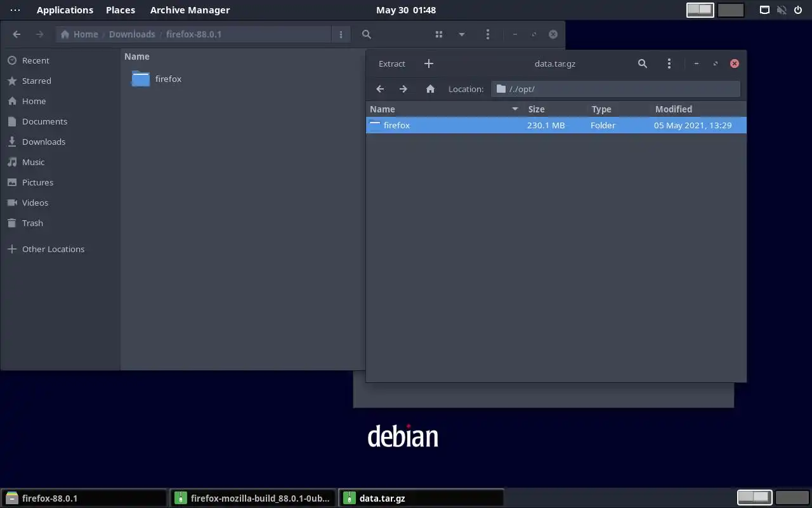Toggle grid view in Files window
Viewport: 812px width, 508px height.
438,34
